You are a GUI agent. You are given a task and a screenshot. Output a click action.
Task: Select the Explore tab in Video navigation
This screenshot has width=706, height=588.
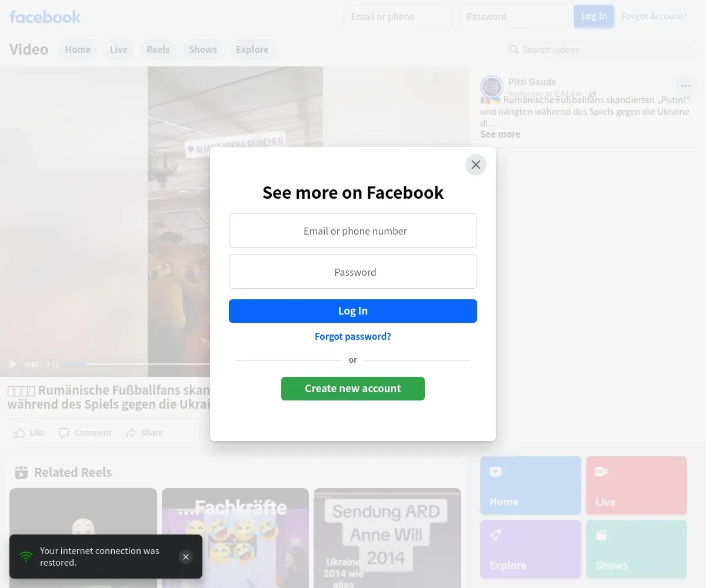252,49
